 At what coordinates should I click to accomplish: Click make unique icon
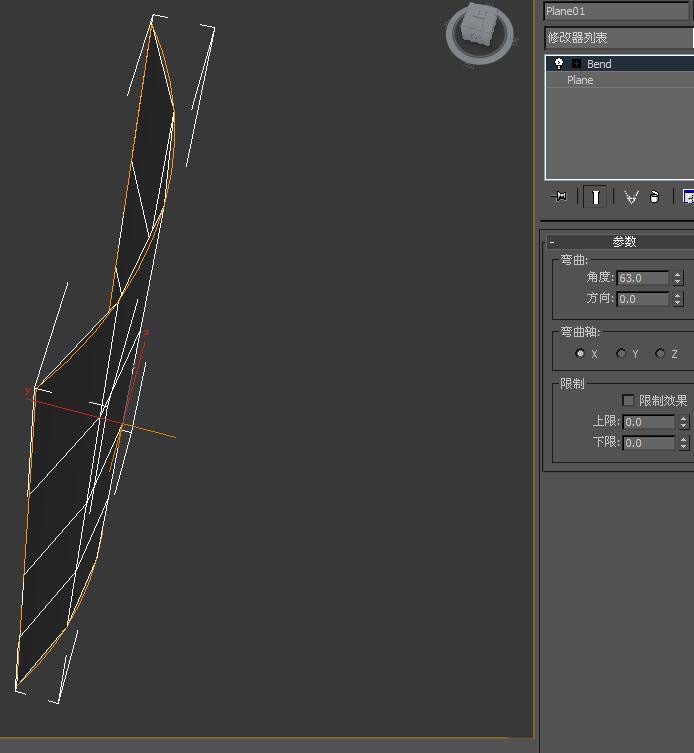[631, 197]
